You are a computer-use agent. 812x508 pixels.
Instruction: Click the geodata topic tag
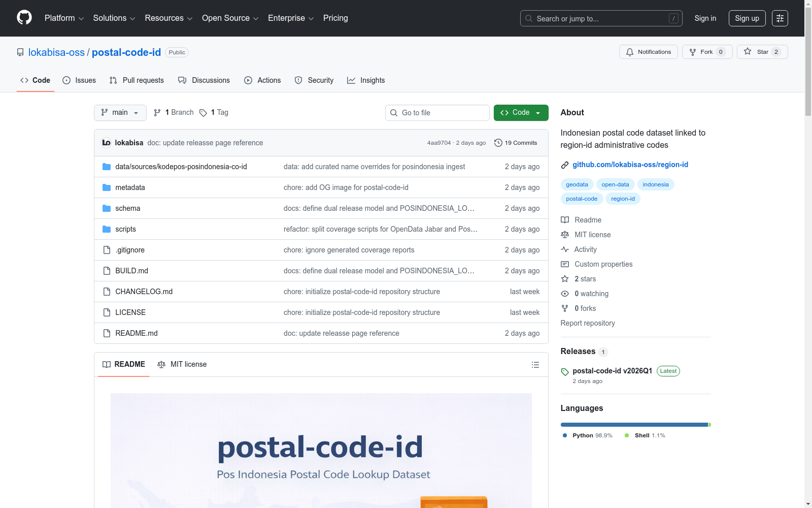[x=577, y=184]
